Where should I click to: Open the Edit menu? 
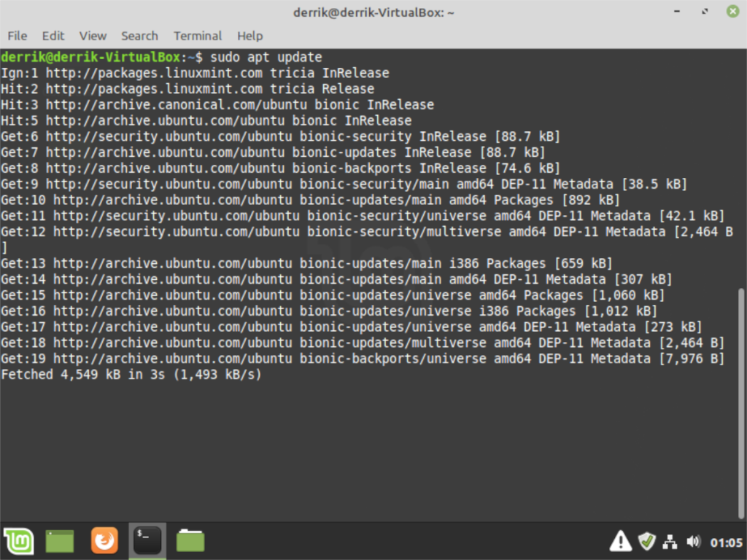pyautogui.click(x=53, y=36)
